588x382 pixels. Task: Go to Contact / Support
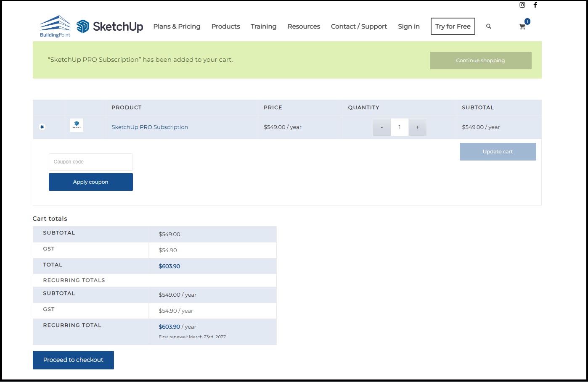click(x=359, y=26)
